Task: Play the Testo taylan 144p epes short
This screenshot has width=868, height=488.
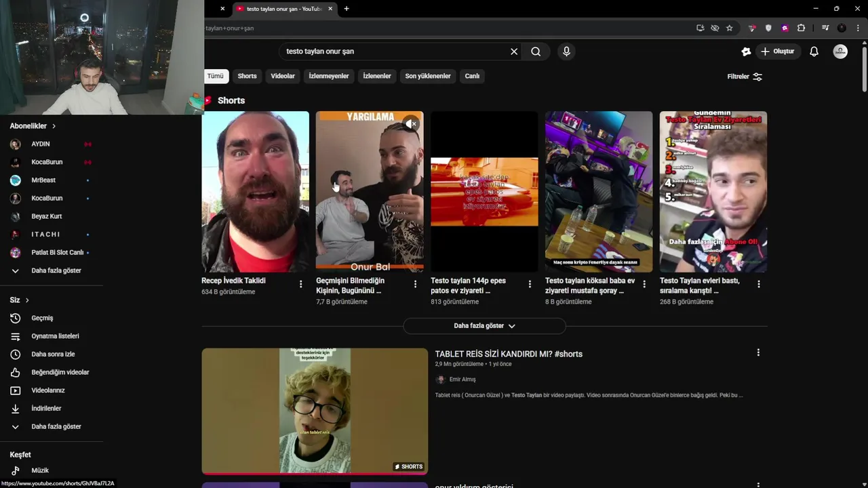Action: 484,192
